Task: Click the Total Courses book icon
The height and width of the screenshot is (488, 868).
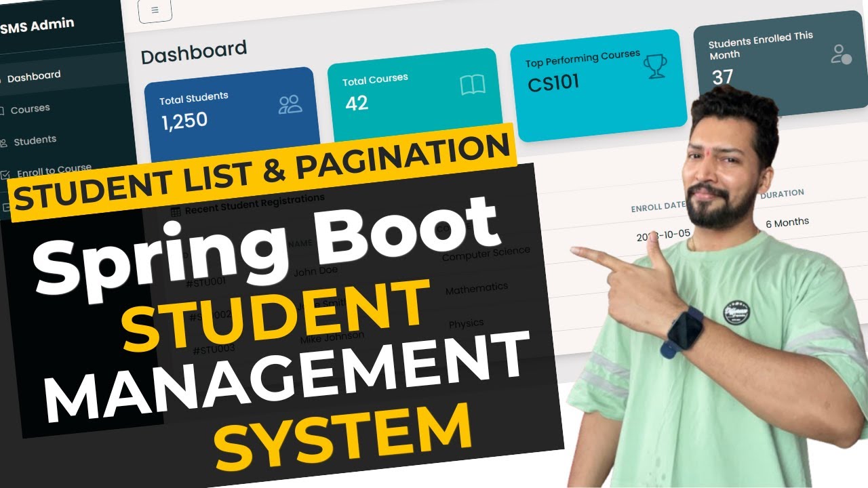Action: tap(473, 85)
